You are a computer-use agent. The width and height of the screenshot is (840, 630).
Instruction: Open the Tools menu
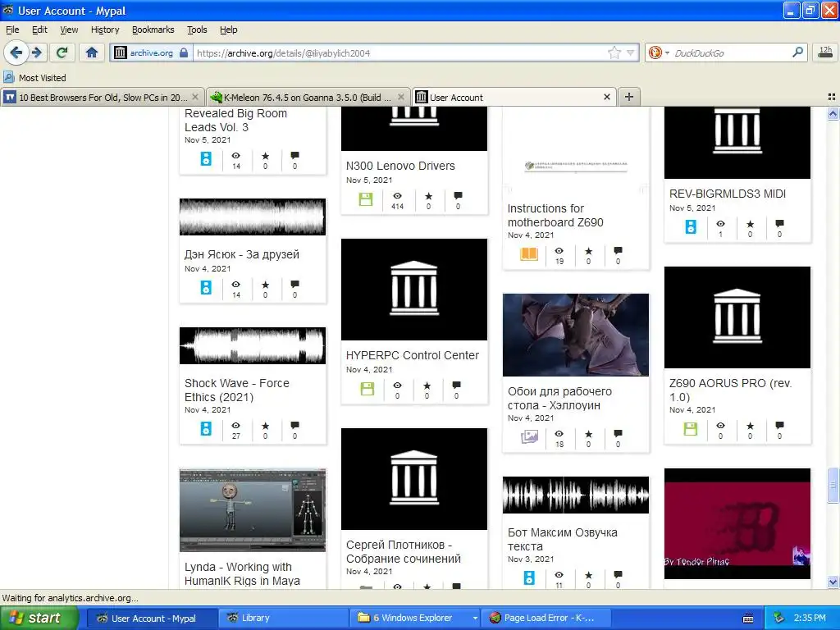point(197,30)
